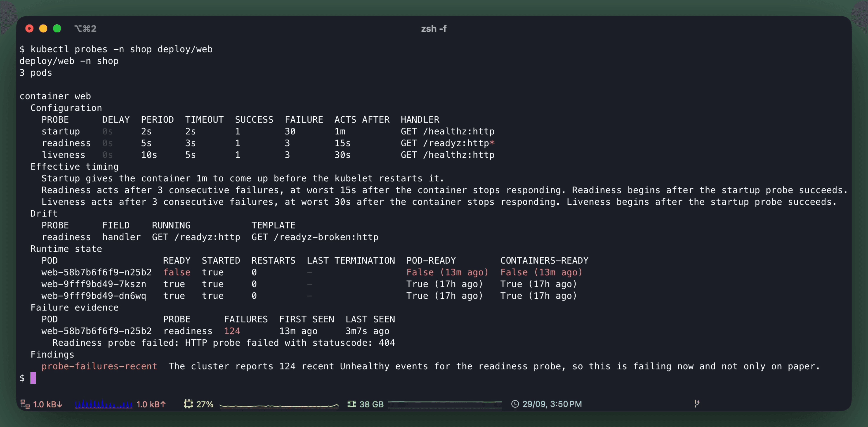Click 'GET /readyz-broken:http' template value
Screen dimensions: 868x427
click(x=315, y=237)
